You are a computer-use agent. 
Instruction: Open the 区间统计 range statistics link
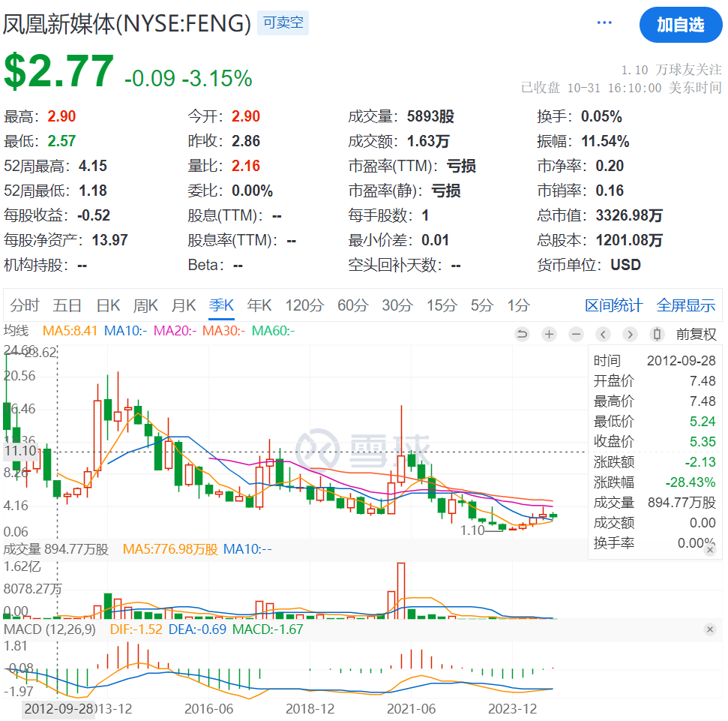click(x=614, y=305)
